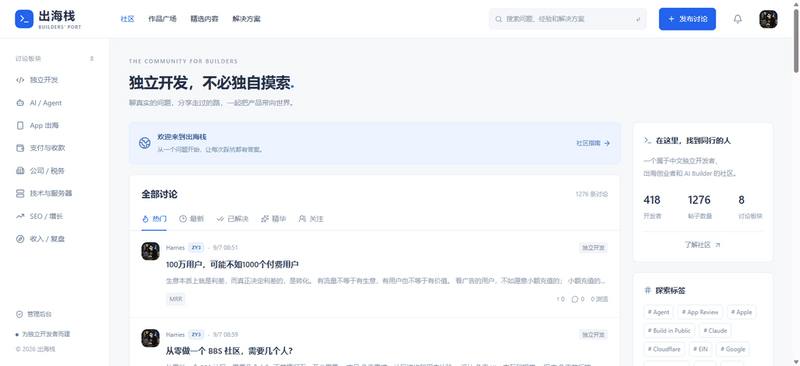Click the 1276 条讨论 count text
This screenshot has width=800, height=366.
[x=591, y=194]
